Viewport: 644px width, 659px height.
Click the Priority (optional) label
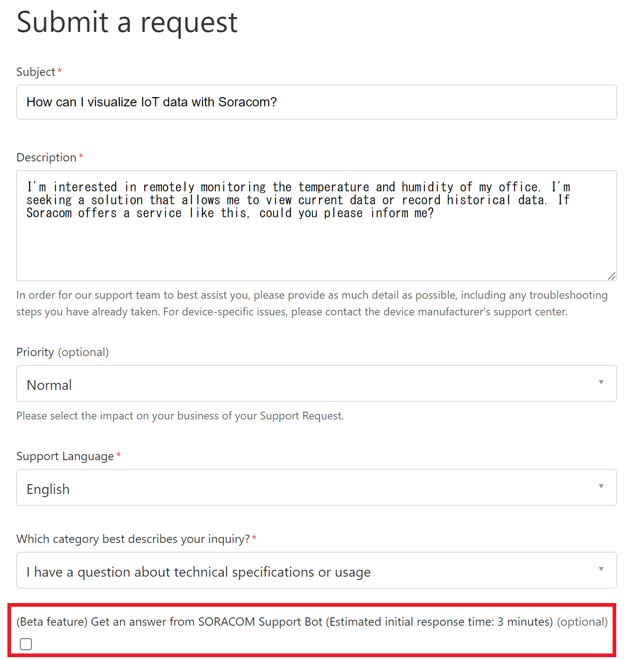[62, 352]
